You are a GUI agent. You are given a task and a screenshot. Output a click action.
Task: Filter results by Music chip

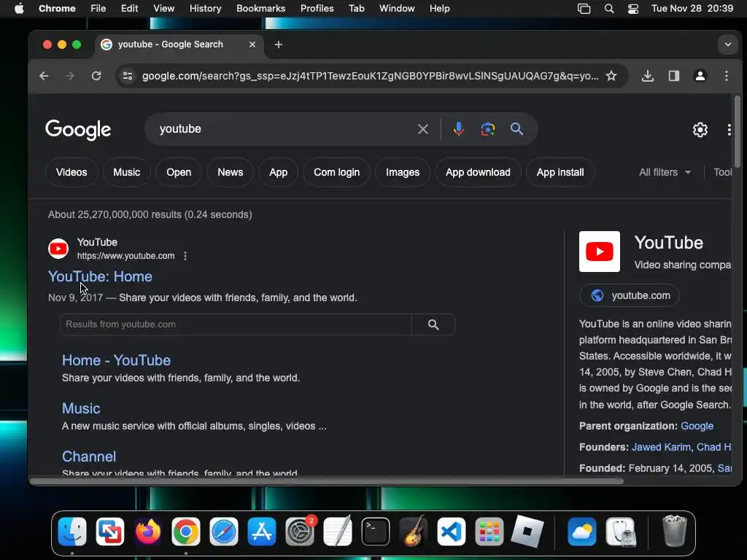127,172
